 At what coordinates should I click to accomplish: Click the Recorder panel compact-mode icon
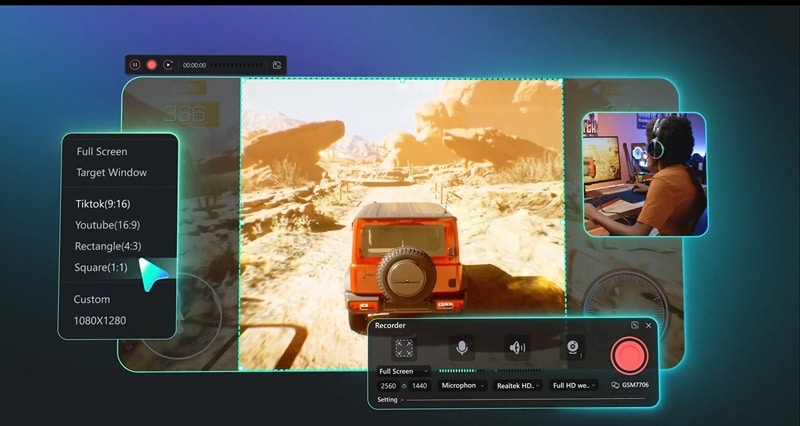635,325
